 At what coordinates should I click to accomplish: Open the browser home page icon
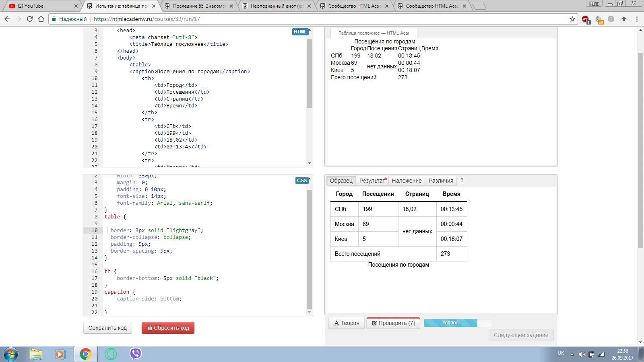[41, 19]
